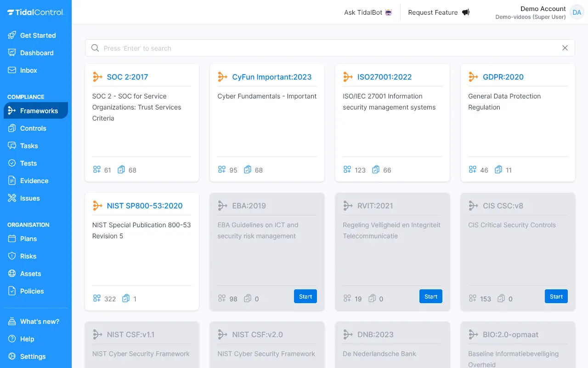Open the NIST SP800-53:2020 framework
This screenshot has width=588, height=368.
coord(145,206)
